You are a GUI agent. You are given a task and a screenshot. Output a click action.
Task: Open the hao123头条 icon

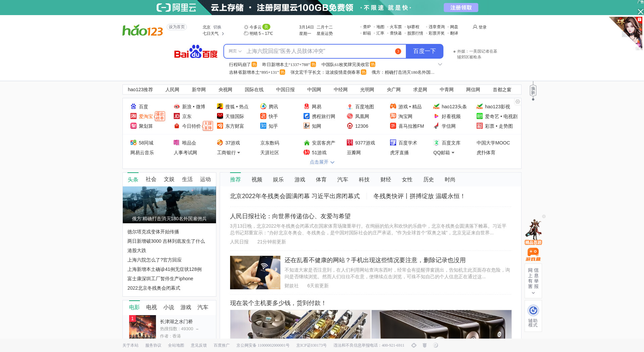coord(436,107)
